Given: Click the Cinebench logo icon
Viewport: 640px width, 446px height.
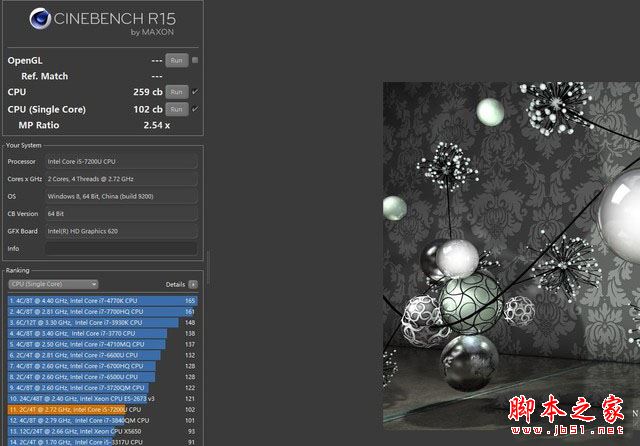Looking at the screenshot, I should coord(40,19).
